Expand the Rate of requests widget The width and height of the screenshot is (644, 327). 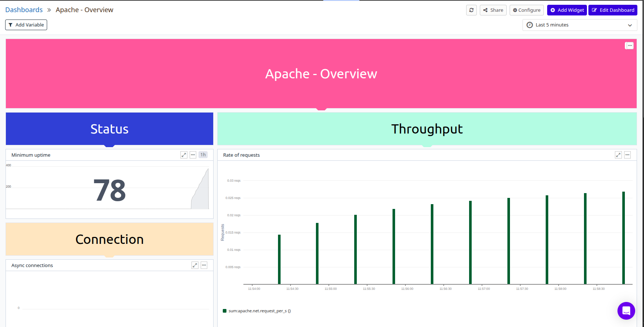pos(618,155)
